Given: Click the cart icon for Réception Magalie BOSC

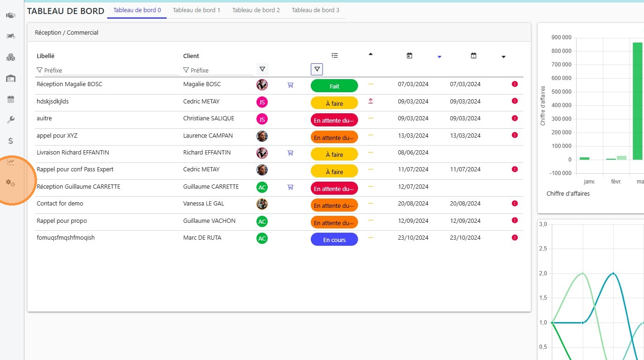Looking at the screenshot, I should (x=290, y=85).
